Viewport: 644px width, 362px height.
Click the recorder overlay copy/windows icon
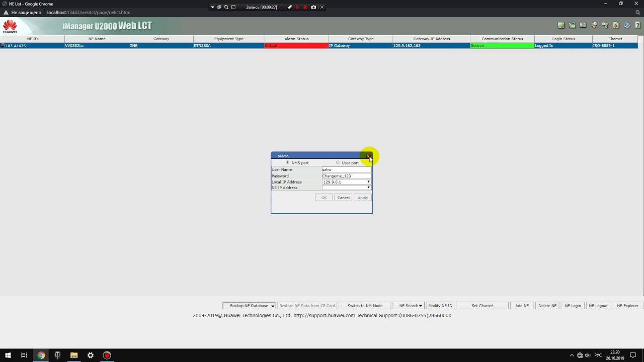219,7
